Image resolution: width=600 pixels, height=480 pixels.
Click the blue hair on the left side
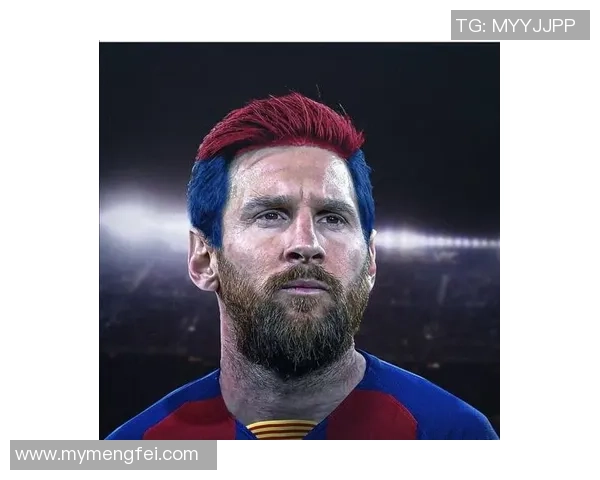pos(207,199)
